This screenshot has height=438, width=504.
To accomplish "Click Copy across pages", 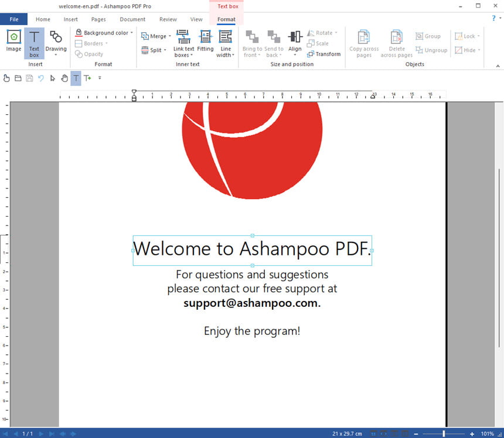I will coord(364,44).
